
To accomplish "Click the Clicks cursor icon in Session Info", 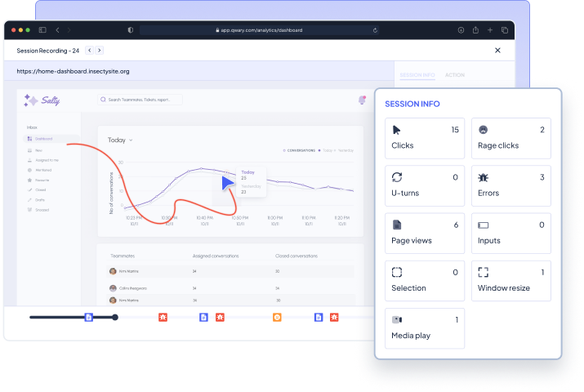I will tap(396, 130).
